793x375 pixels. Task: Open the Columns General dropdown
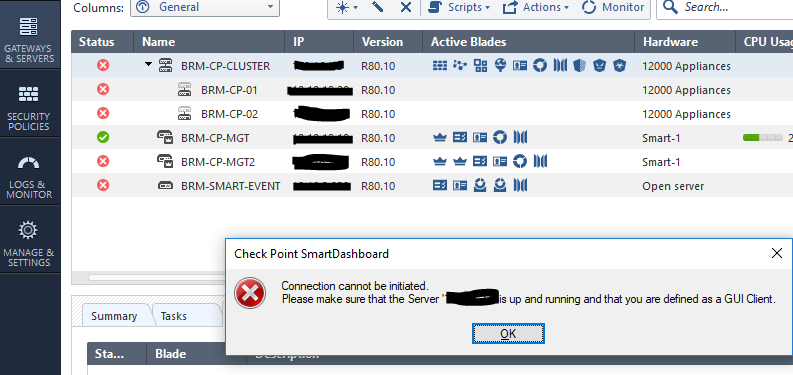[205, 7]
